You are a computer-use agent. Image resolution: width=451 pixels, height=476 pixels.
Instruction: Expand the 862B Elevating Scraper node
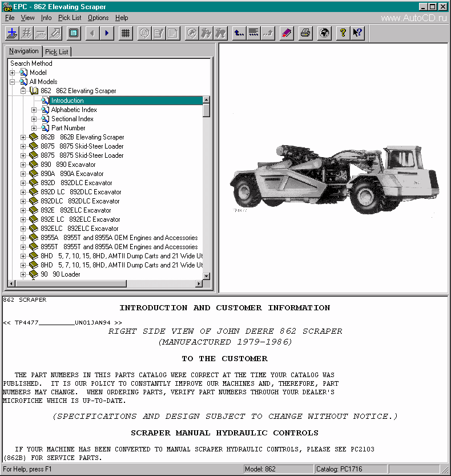coord(23,137)
